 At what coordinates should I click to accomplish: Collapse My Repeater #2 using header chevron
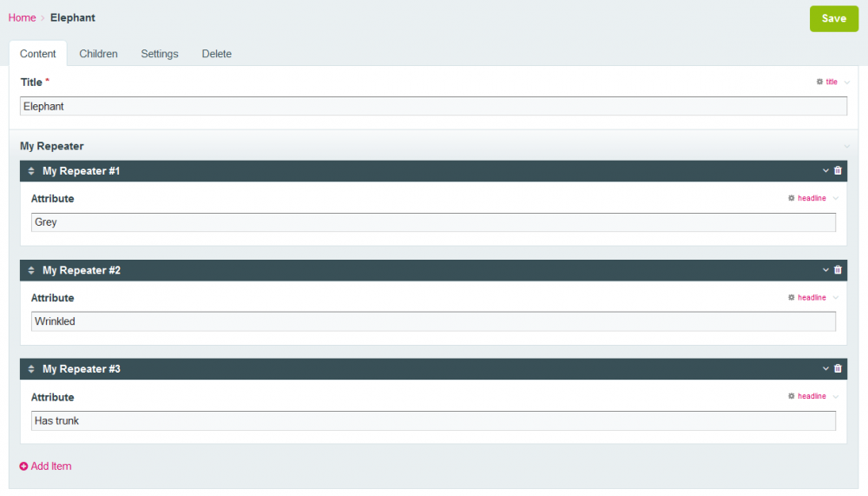pyautogui.click(x=825, y=270)
